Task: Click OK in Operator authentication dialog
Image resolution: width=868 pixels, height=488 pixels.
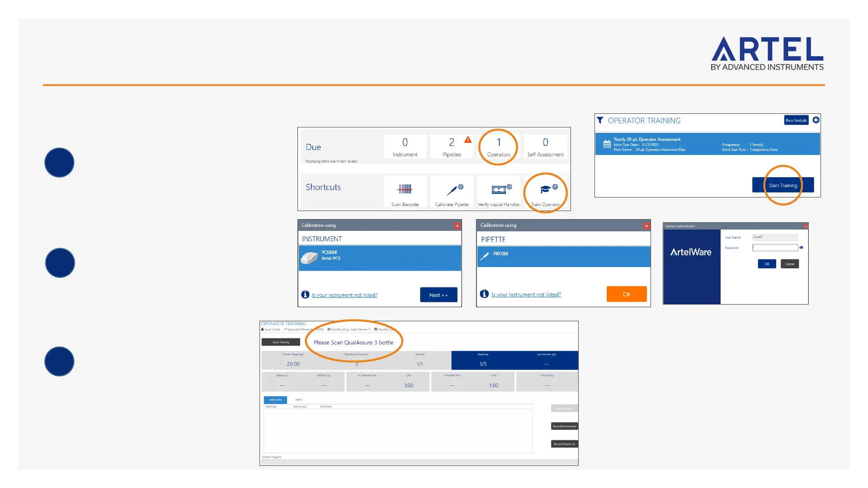Action: [x=767, y=264]
